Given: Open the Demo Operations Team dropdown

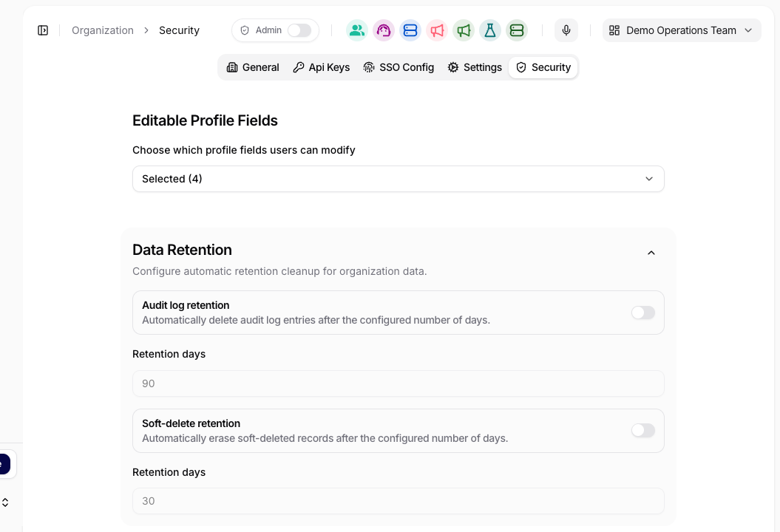Looking at the screenshot, I should coord(682,30).
